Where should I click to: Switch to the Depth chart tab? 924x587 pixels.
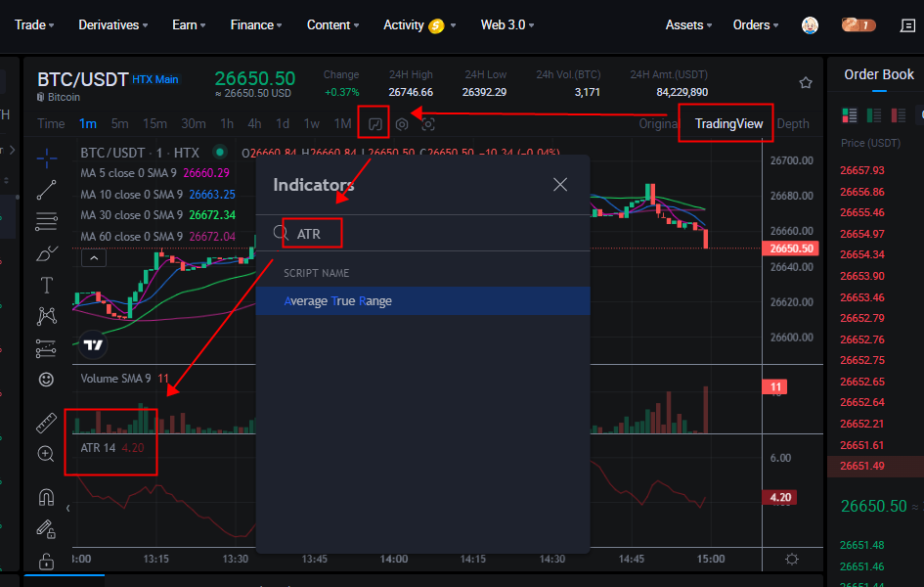click(793, 123)
